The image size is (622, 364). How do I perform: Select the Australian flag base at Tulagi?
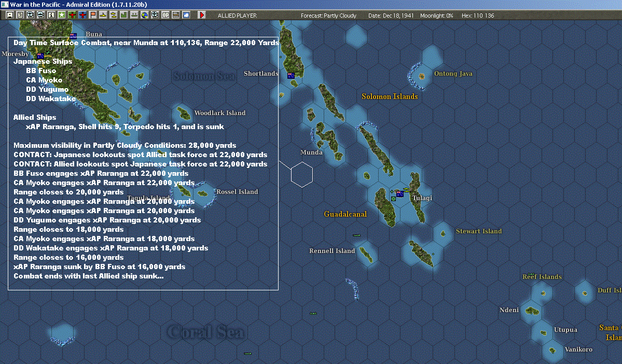point(400,194)
